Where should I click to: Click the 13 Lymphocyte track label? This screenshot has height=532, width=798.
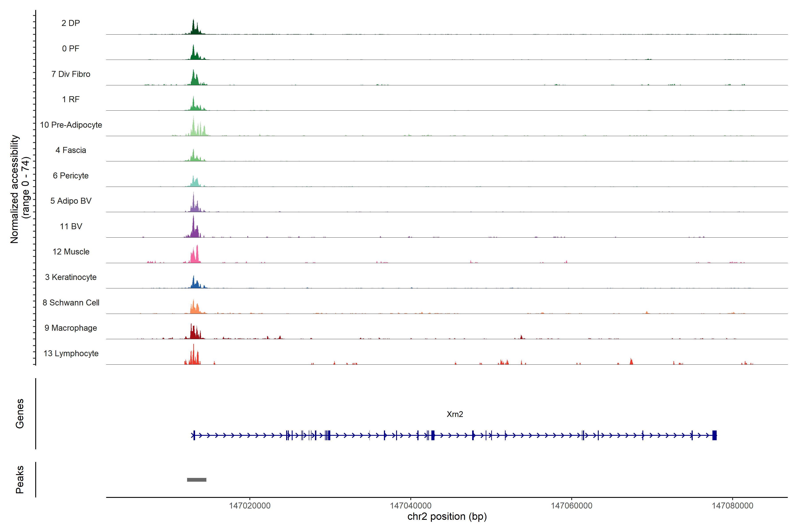70,353
